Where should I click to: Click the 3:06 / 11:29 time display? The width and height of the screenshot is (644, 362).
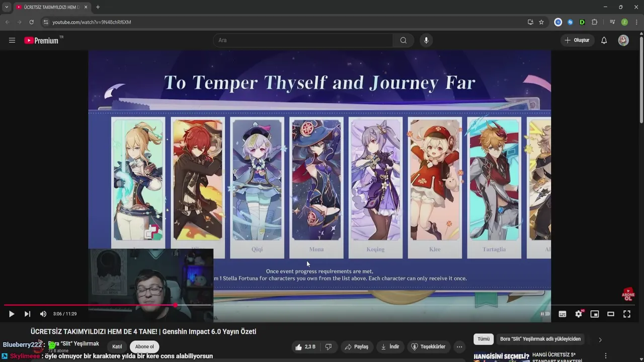click(65, 314)
